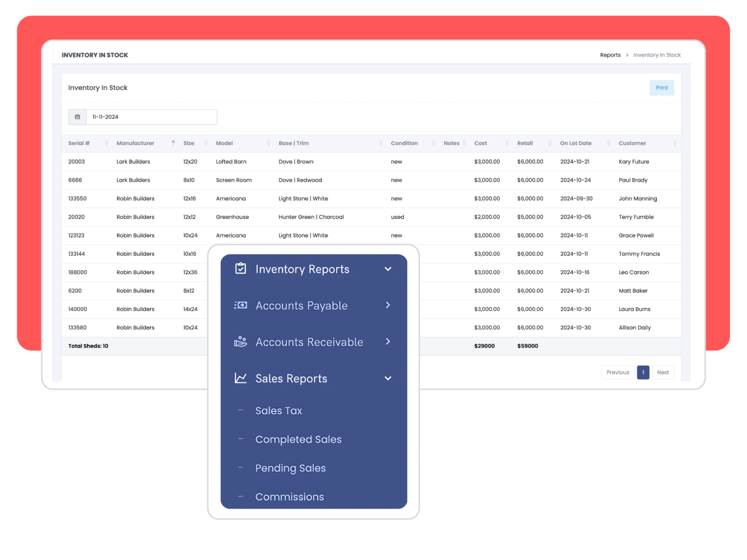Screen dimensions: 747x560
Task: Sort by Serial # column arrows
Action: tap(106, 143)
